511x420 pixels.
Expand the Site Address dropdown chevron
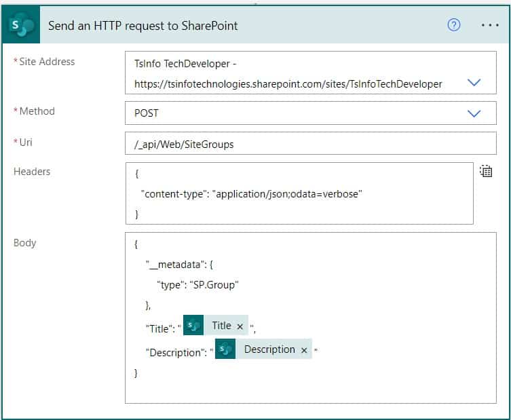[474, 82]
